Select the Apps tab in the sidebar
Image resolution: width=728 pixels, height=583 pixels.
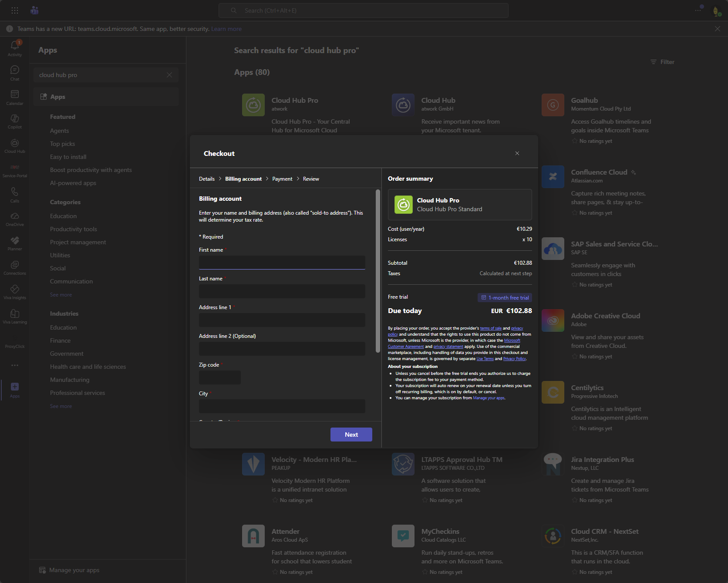coord(106,97)
